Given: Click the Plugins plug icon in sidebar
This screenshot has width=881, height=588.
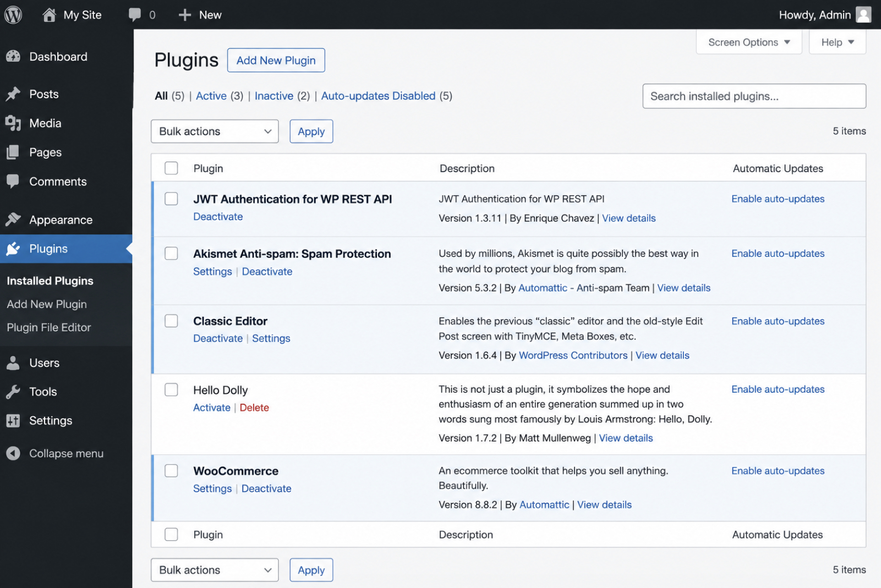Looking at the screenshot, I should 13,249.
